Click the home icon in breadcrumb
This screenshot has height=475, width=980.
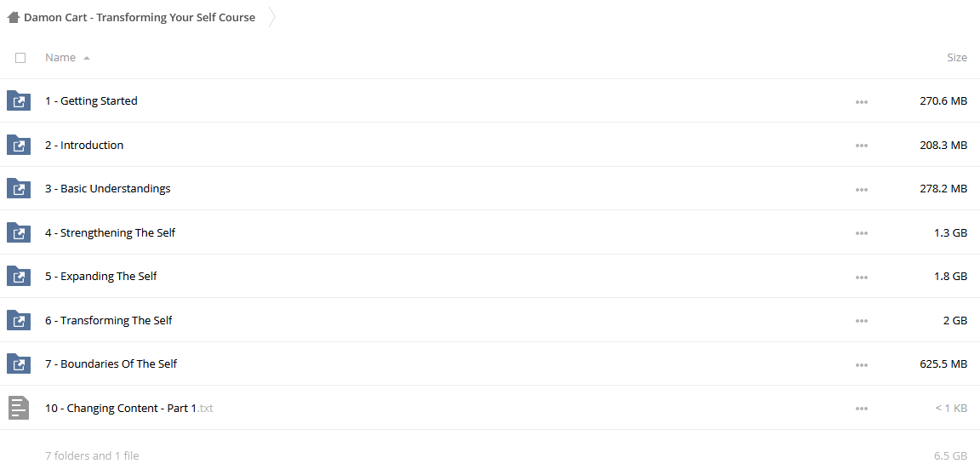[x=13, y=18]
